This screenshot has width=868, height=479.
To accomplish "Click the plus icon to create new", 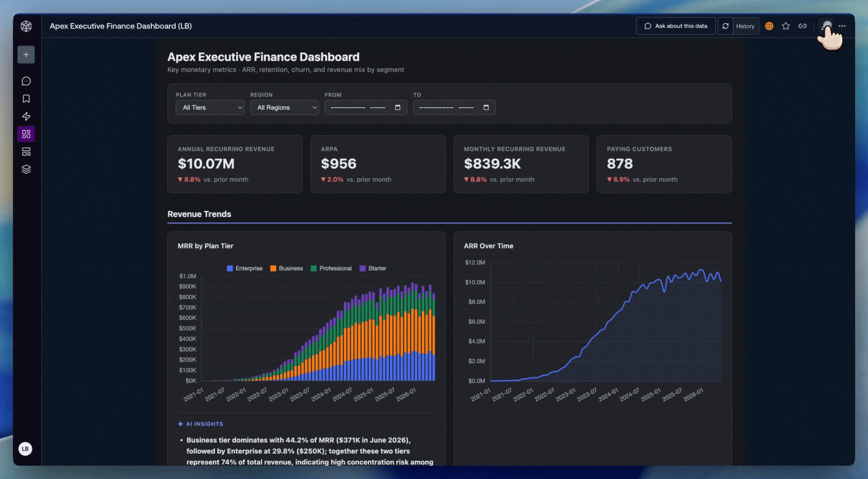I will (26, 55).
